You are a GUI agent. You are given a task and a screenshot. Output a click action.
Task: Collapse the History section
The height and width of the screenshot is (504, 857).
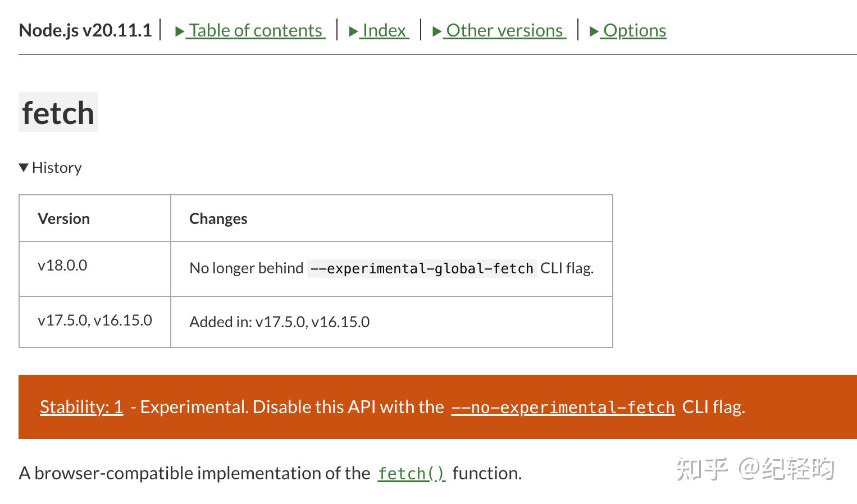50,167
